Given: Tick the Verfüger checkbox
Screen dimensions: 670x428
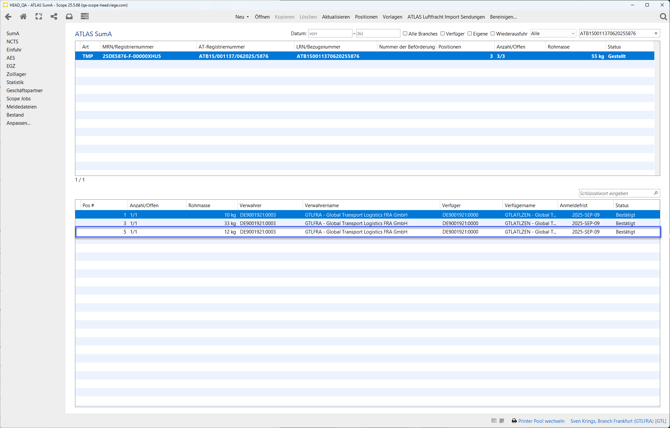Looking at the screenshot, I should click(442, 33).
